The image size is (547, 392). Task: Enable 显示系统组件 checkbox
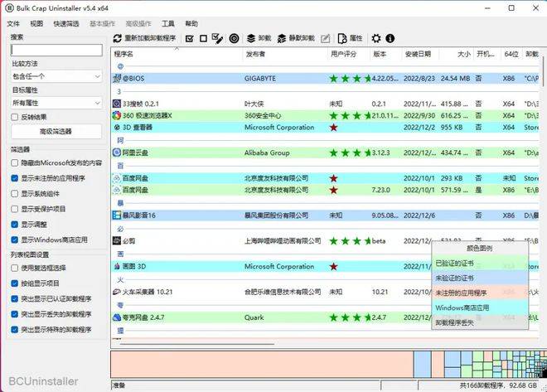point(14,194)
